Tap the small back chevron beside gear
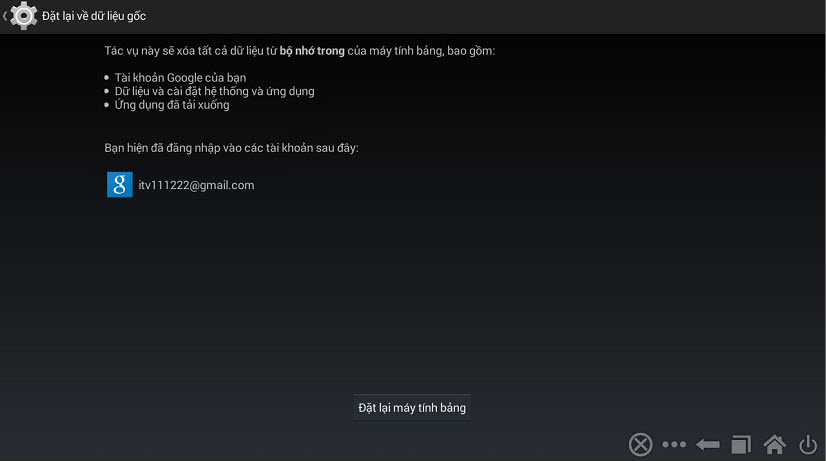Viewport: 826px width, 461px height. [5, 16]
